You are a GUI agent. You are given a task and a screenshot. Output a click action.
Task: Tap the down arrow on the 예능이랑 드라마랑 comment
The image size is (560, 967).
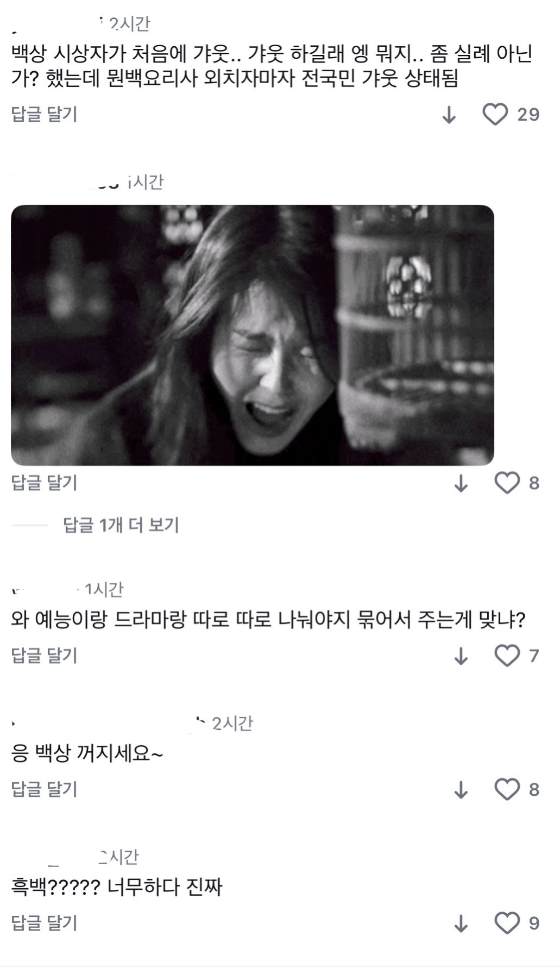(461, 656)
